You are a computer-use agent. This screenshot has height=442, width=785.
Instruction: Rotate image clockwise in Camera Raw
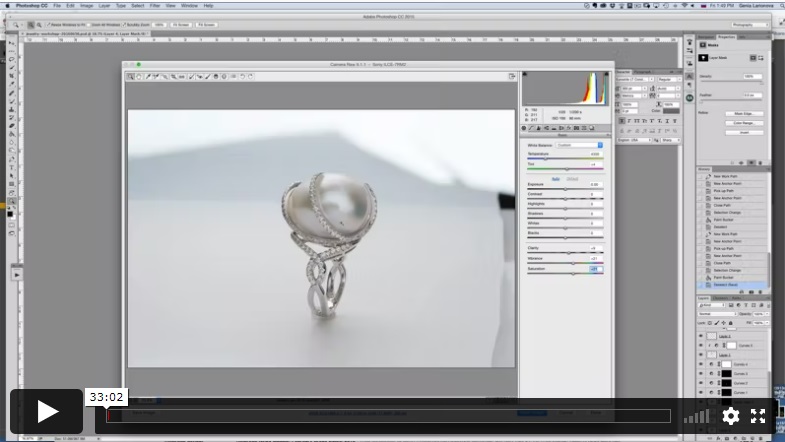[250, 77]
